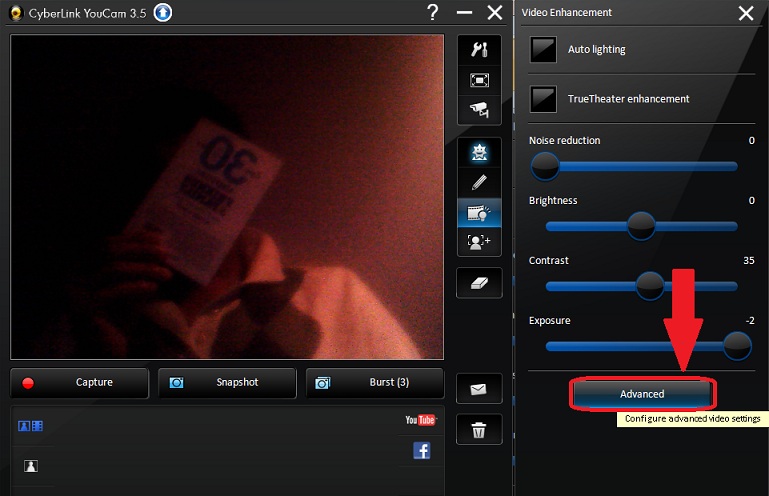Click the Exposure value -2

[x=750, y=320]
